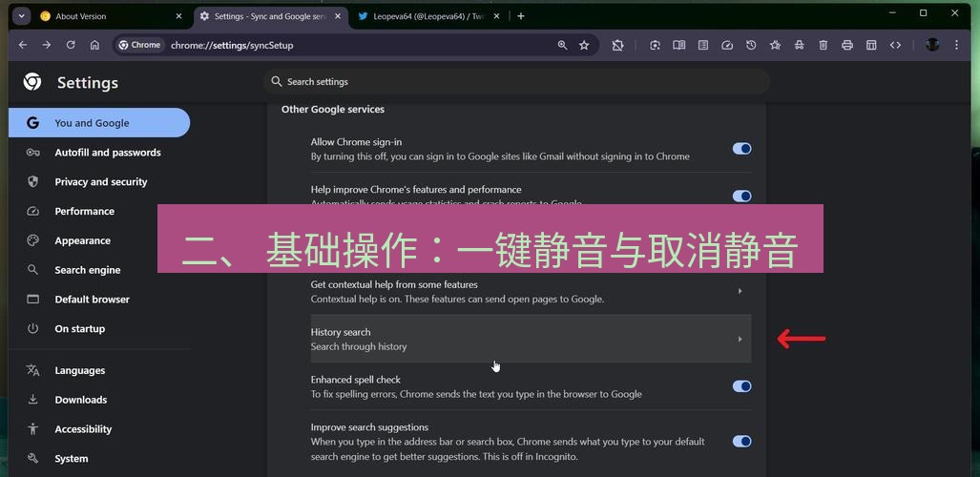Reload the current page
Screen dimensions: 980x477
[x=71, y=45]
